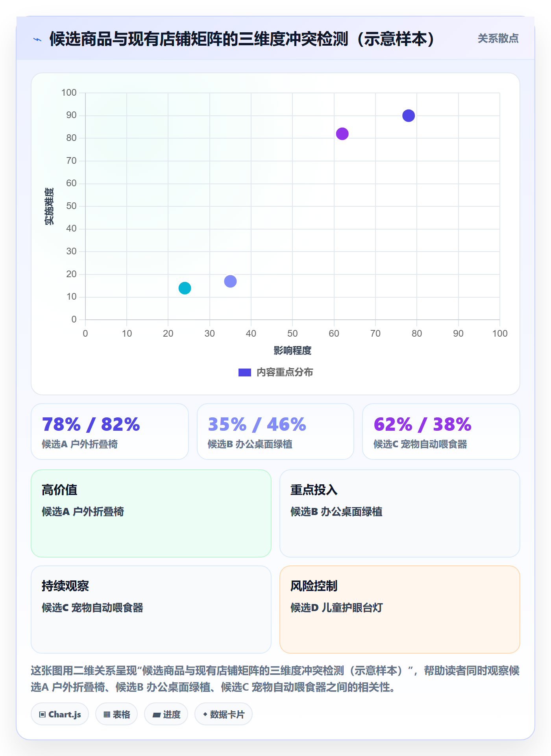Toggle the 内容重点分布 legend swatch
This screenshot has width=551, height=756.
(244, 372)
